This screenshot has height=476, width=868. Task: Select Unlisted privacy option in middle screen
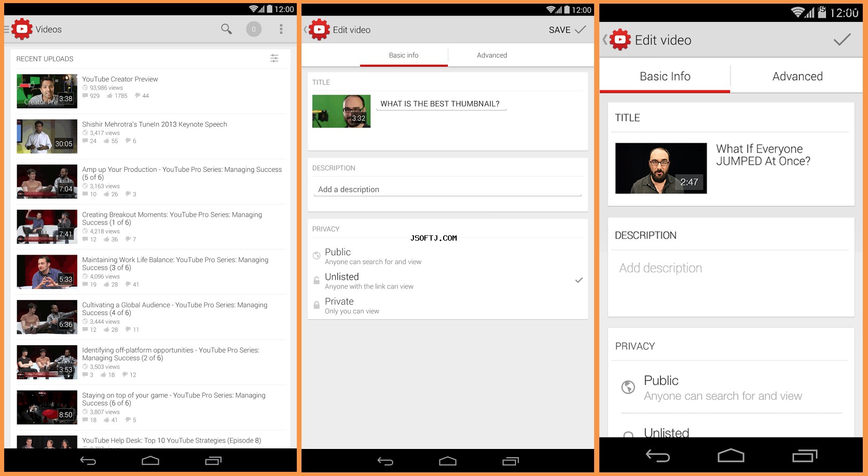pyautogui.click(x=448, y=280)
